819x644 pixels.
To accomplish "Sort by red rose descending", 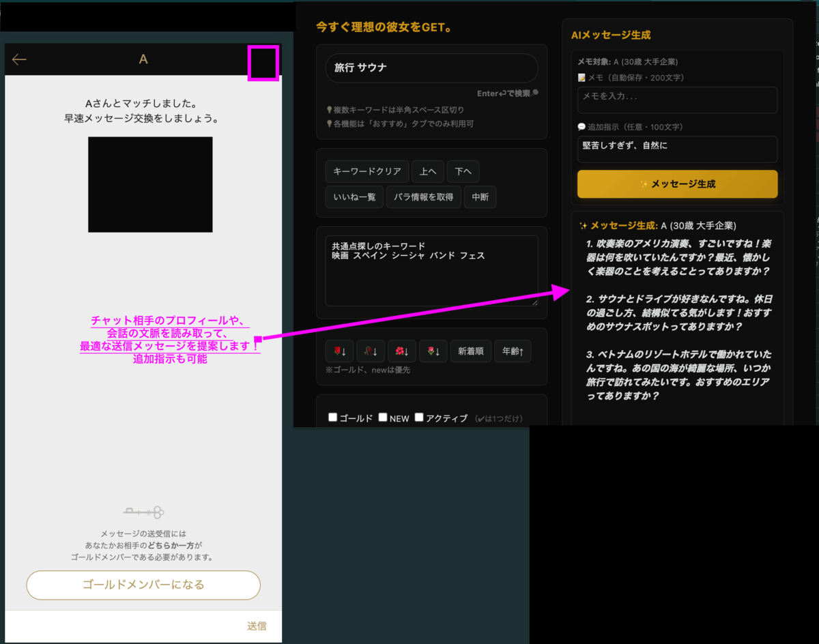I will [x=339, y=351].
